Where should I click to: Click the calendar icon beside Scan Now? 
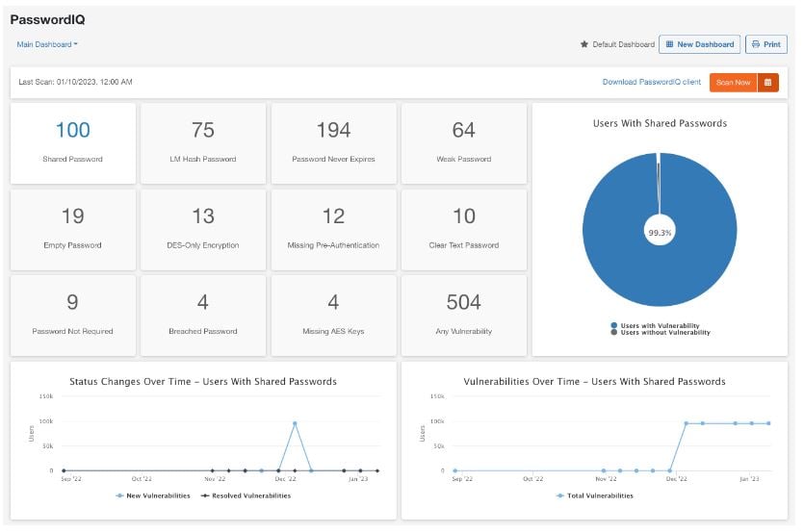pyautogui.click(x=767, y=83)
